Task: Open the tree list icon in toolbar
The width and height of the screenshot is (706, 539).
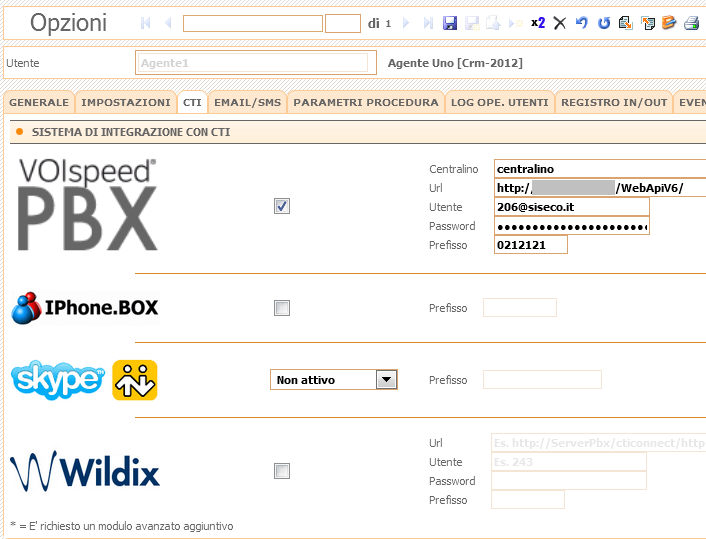Action: coord(648,23)
